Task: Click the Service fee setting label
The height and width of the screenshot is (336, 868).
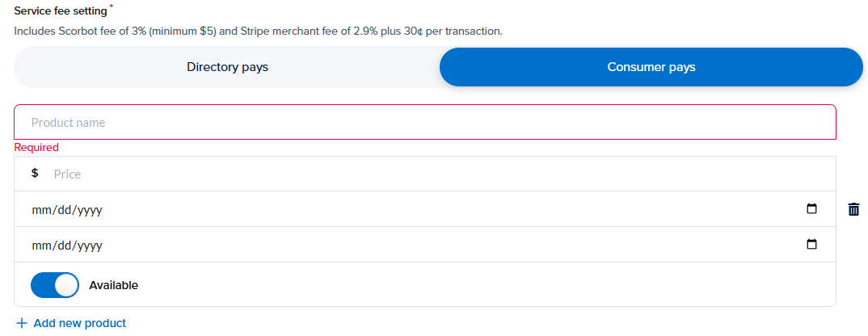Action: pos(61,11)
